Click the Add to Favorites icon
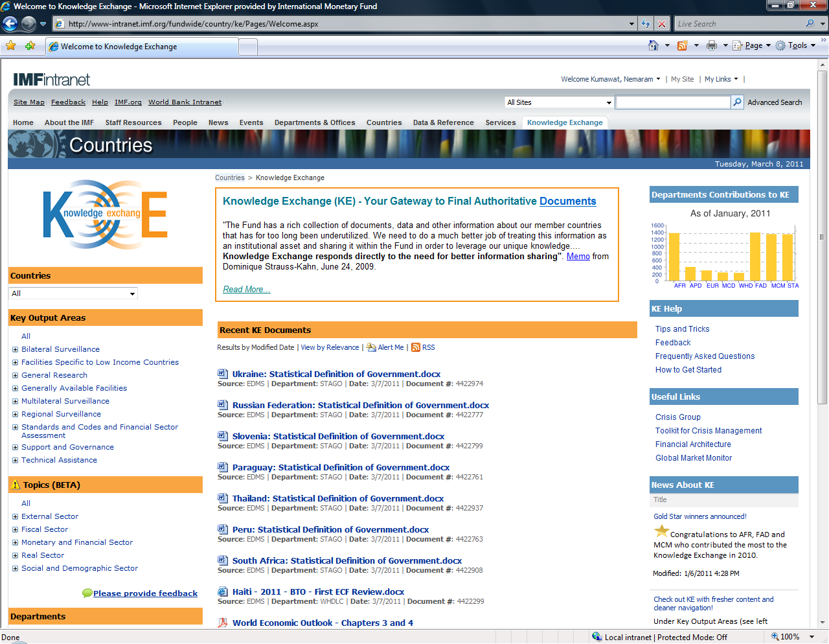 click(x=30, y=45)
